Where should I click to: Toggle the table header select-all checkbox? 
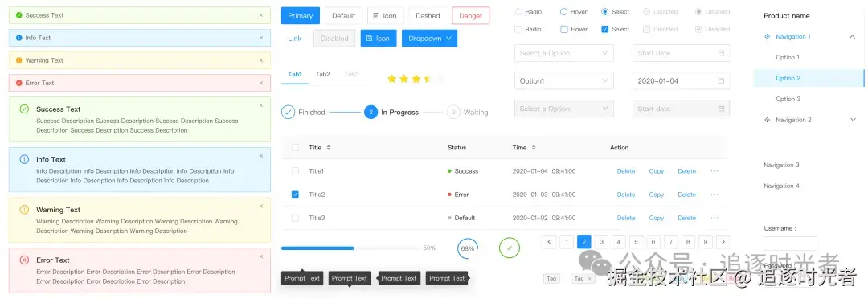click(x=295, y=148)
